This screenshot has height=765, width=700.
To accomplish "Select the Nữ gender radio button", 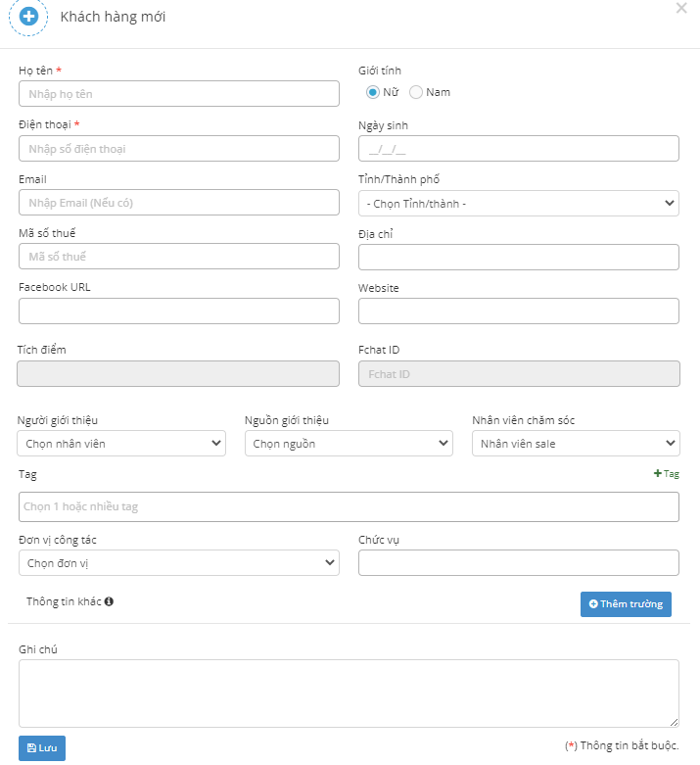I will tap(373, 92).
